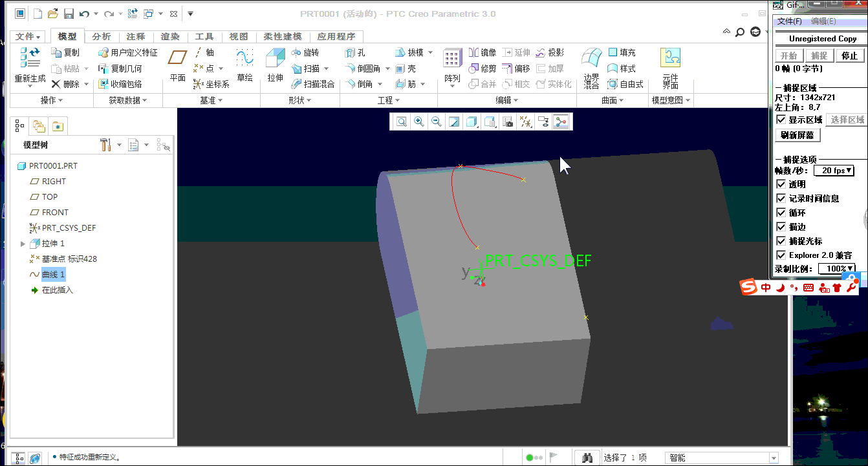Click the 停止 button in Gif window
The image size is (868, 466).
pos(849,56)
